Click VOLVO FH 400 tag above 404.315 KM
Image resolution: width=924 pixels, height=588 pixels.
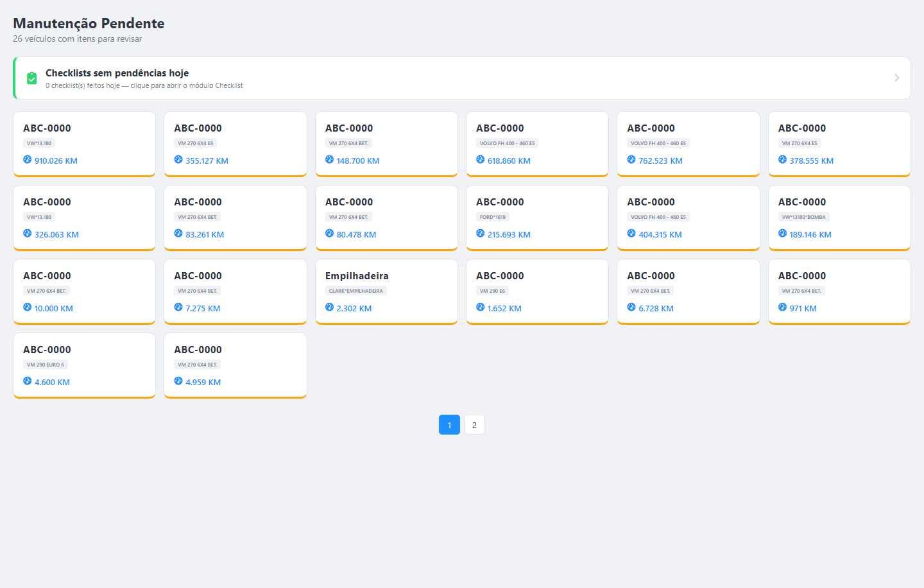(658, 217)
